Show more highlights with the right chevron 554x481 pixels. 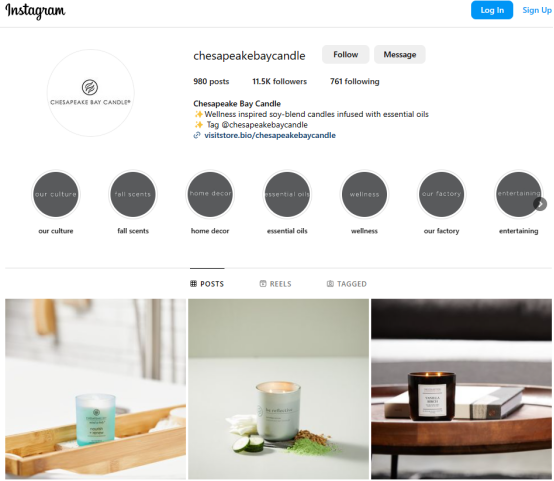[540, 204]
